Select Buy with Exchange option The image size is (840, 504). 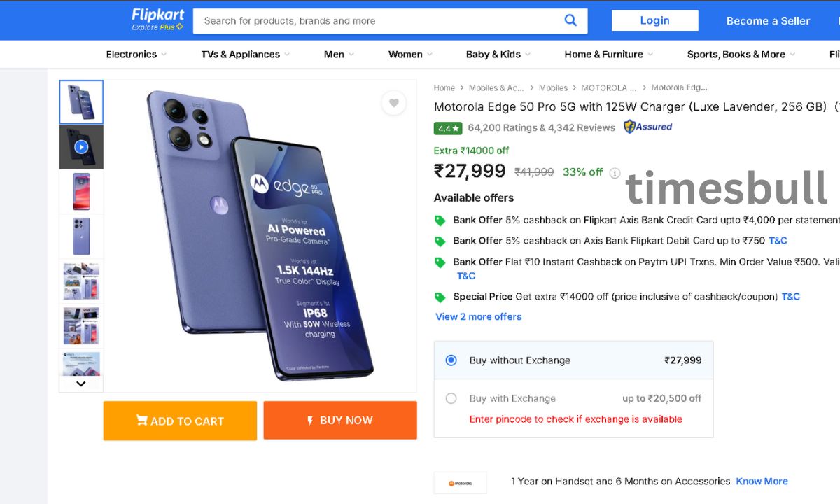click(x=451, y=398)
